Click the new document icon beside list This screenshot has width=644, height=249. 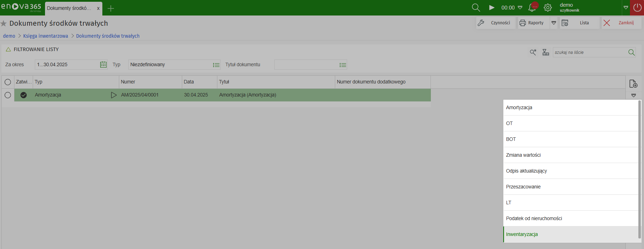click(633, 83)
